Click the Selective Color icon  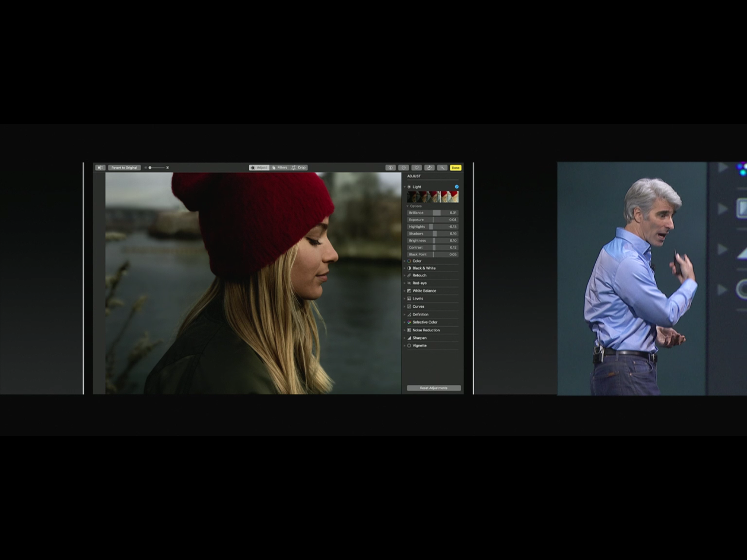click(x=409, y=322)
